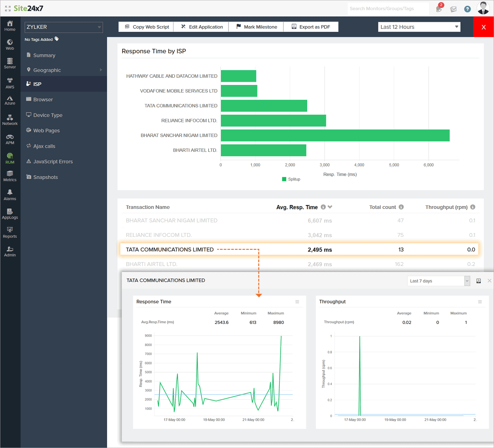Viewport: 494px width, 448px height.
Task: Select RELIANCE INFOCOM LTD. table row
Action: (300, 235)
